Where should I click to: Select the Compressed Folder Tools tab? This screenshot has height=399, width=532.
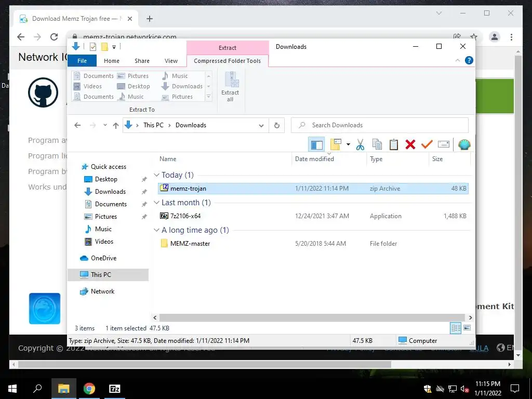(228, 61)
